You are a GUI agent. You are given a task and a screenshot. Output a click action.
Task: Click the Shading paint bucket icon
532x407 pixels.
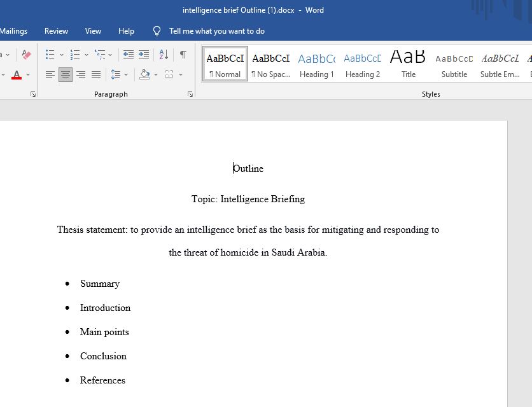[x=145, y=75]
